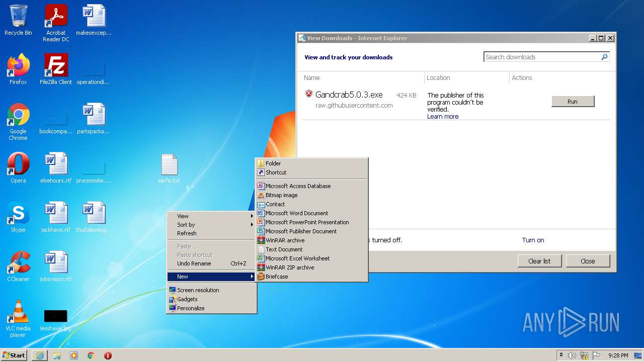Screen dimensions: 644x362
Task: Create a new Bitmap image
Action: [312, 195]
